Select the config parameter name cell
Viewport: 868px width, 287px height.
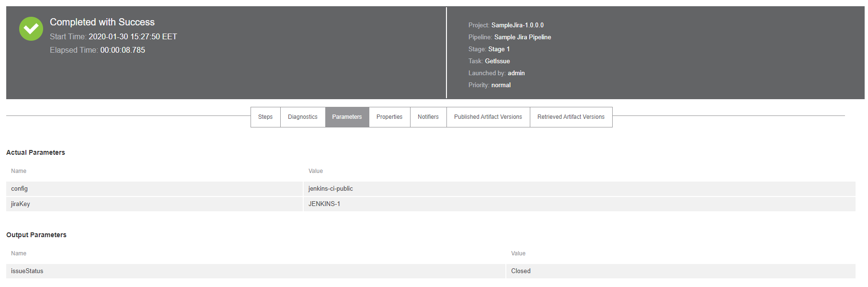154,189
